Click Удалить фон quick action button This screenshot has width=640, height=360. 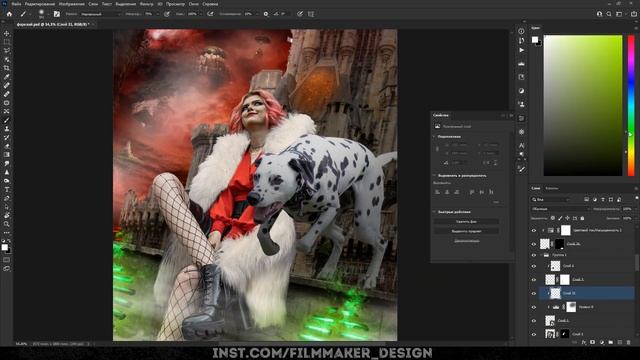tap(466, 221)
